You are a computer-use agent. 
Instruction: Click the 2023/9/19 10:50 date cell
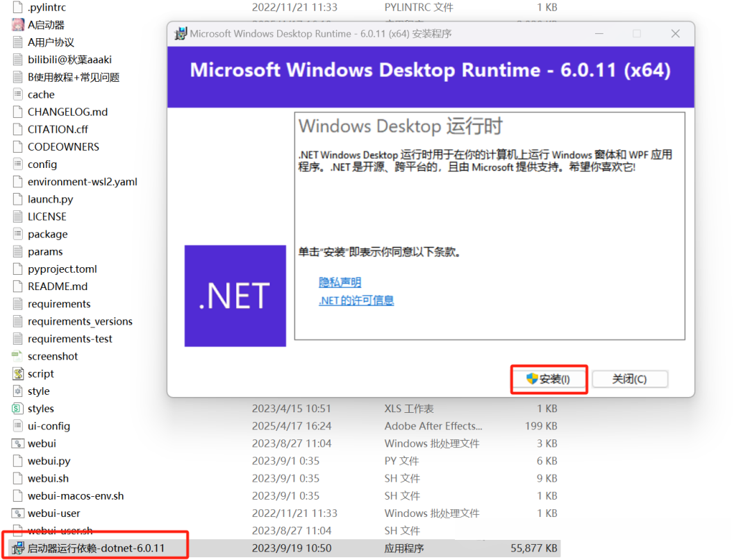click(x=292, y=548)
